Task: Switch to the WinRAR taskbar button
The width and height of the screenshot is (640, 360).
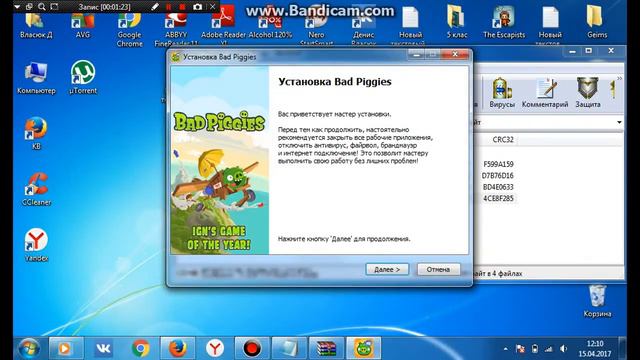Action: pos(326,348)
